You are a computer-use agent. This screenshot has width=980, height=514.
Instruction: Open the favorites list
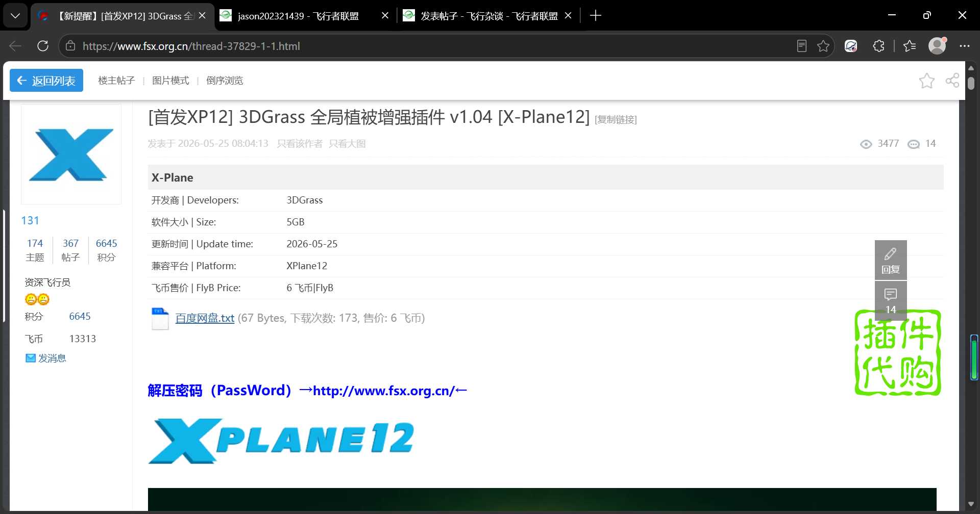pos(910,46)
